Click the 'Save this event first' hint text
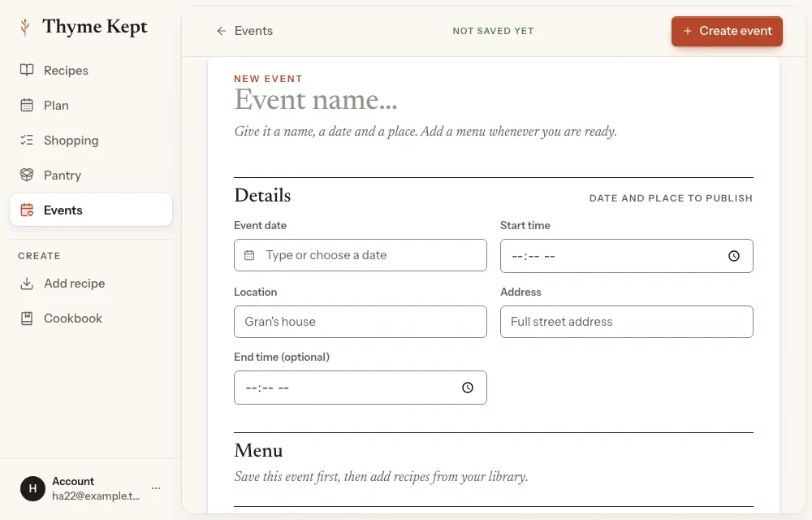 click(381, 476)
